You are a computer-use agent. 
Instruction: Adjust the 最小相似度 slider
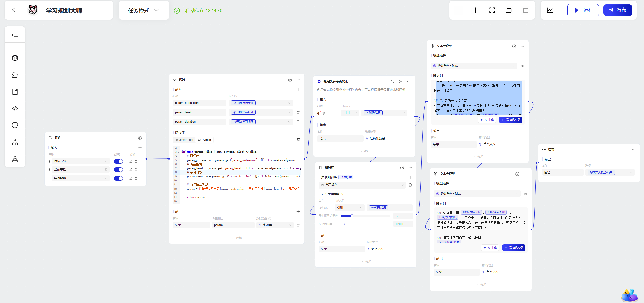point(346,224)
